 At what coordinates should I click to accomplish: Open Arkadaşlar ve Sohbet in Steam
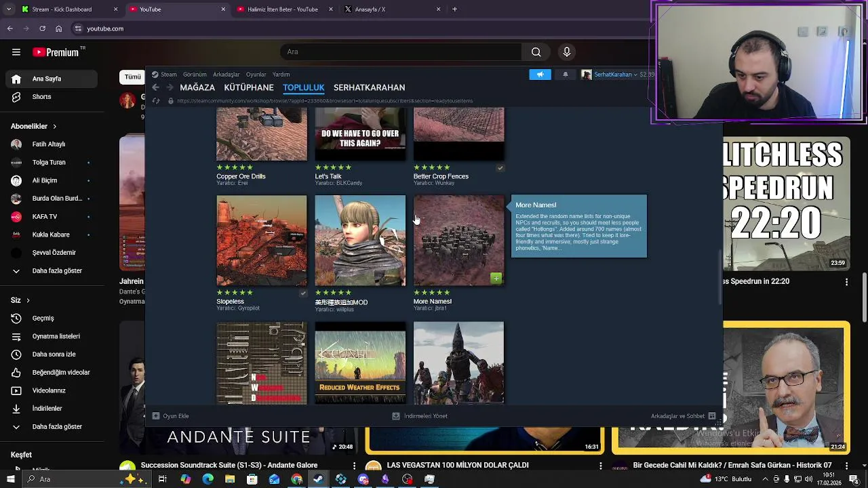pos(683,416)
